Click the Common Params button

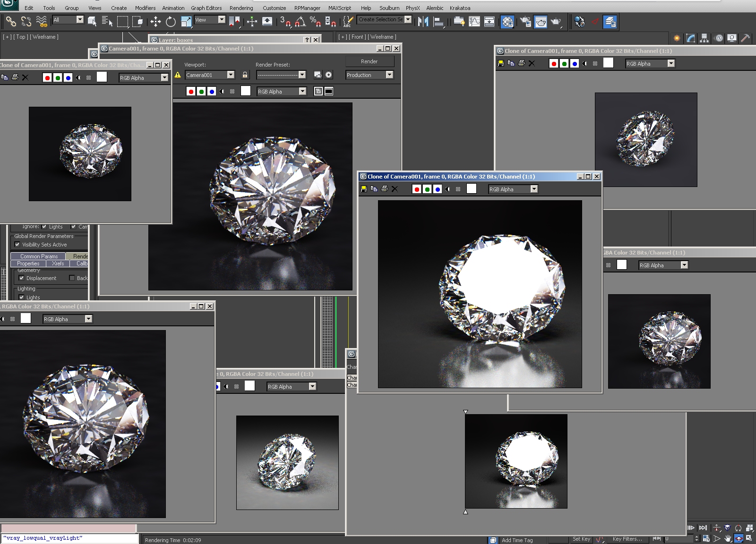38,256
